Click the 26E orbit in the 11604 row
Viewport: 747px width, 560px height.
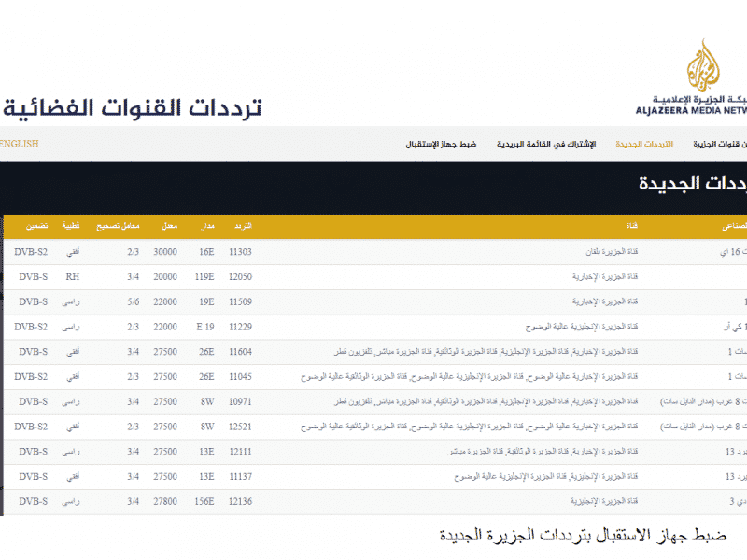pos(206,352)
